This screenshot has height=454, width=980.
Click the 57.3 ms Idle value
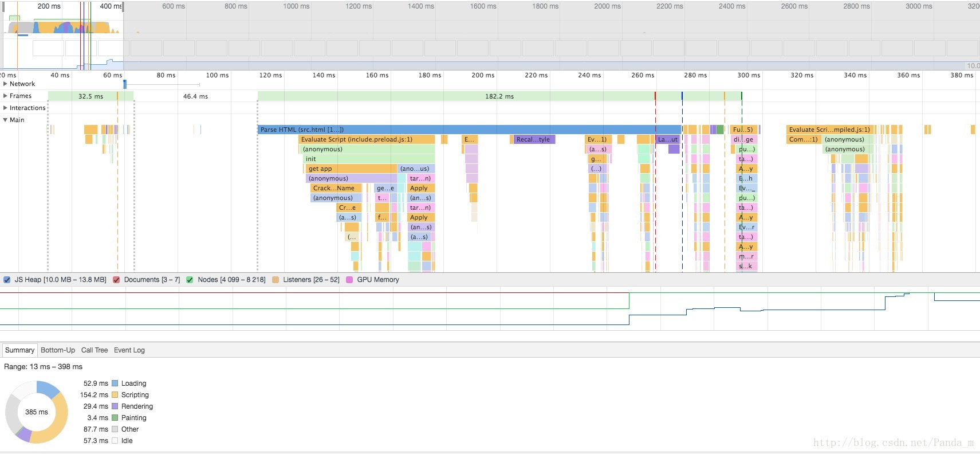[x=96, y=441]
